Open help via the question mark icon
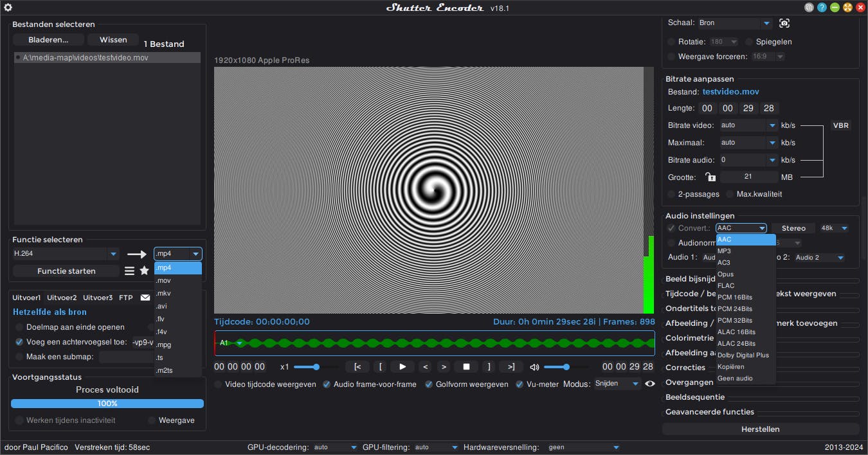868x455 pixels. point(822,7)
